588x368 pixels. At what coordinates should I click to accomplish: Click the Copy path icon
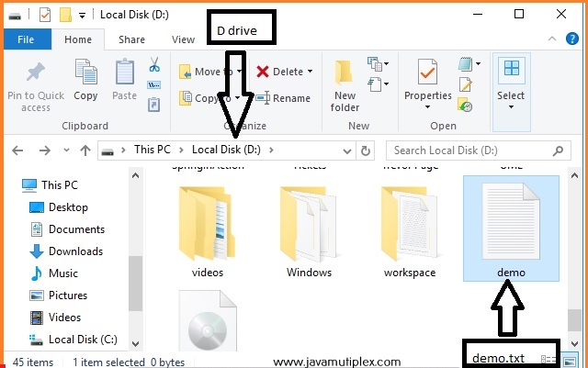(x=154, y=85)
